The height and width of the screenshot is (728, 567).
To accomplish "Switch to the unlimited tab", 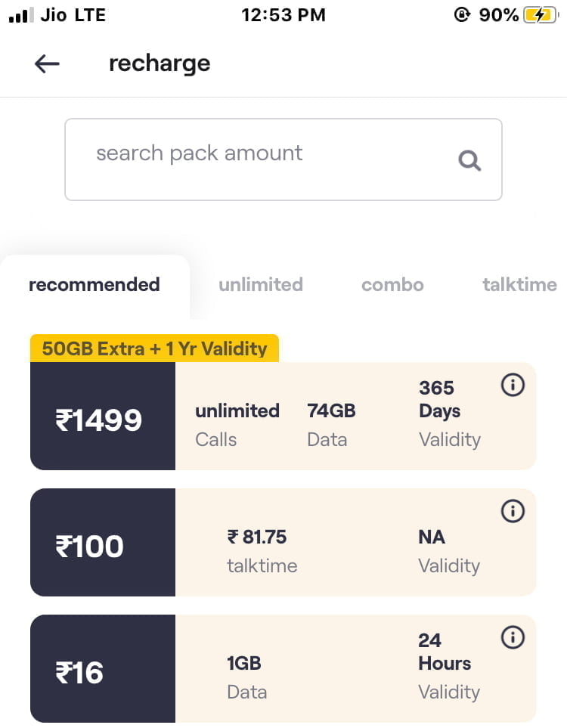I will 261,284.
